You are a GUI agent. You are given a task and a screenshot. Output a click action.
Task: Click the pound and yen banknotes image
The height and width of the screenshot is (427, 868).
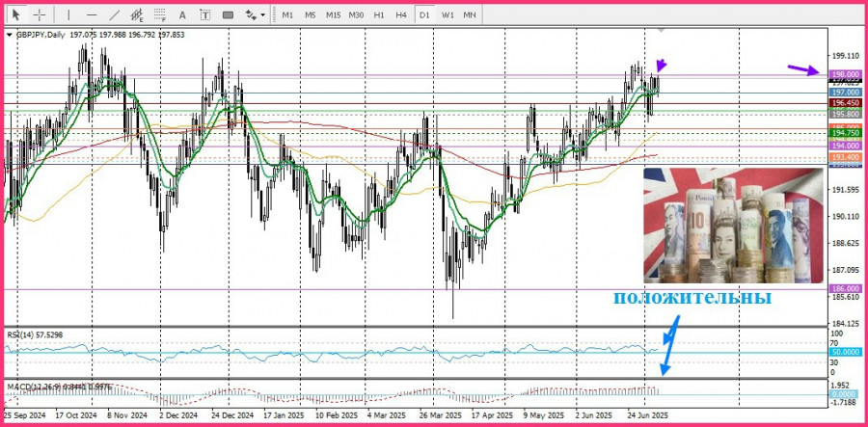pyautogui.click(x=733, y=226)
